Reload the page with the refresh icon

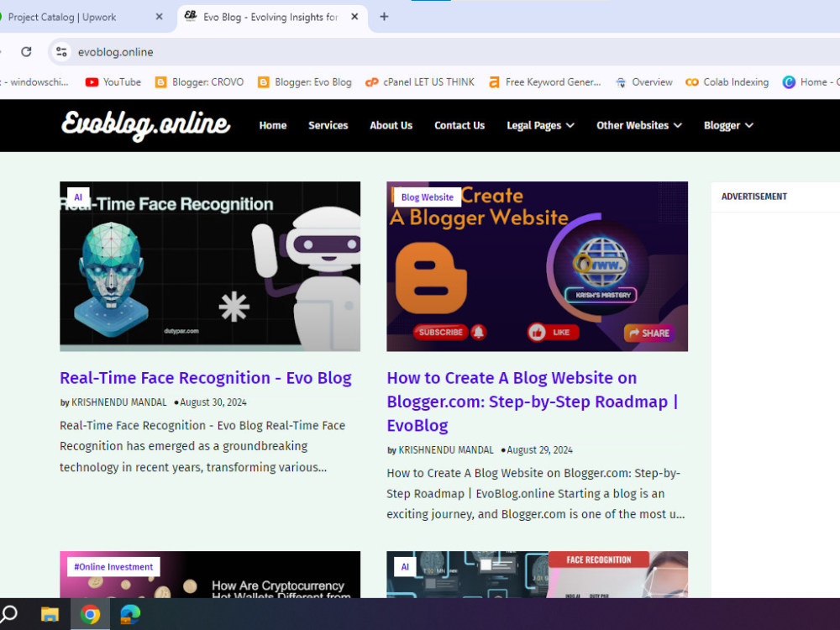[26, 51]
